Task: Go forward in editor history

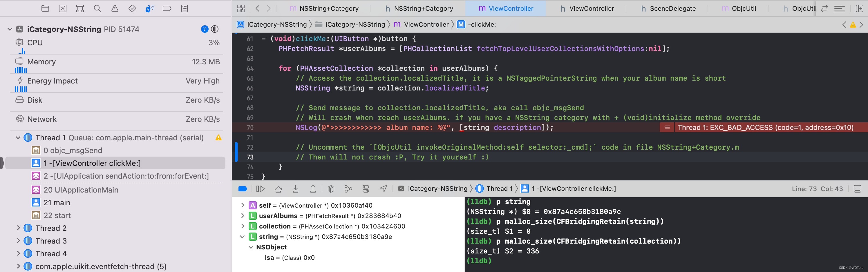Action: 269,8
